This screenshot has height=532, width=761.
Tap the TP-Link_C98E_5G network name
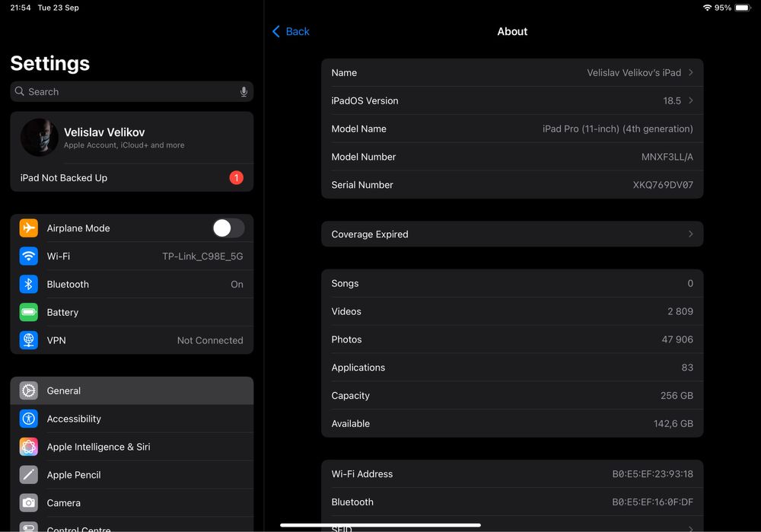click(x=202, y=256)
